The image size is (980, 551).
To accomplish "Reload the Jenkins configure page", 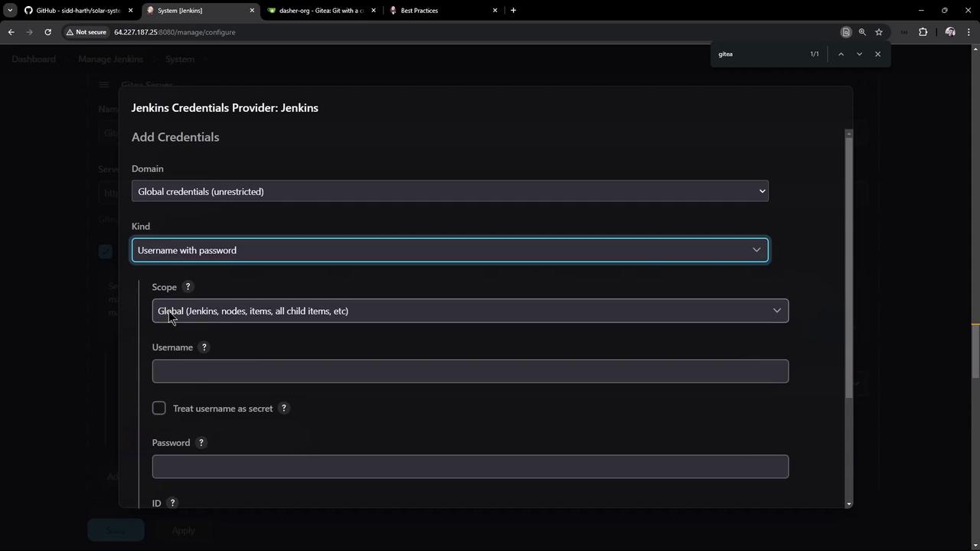I will click(47, 32).
